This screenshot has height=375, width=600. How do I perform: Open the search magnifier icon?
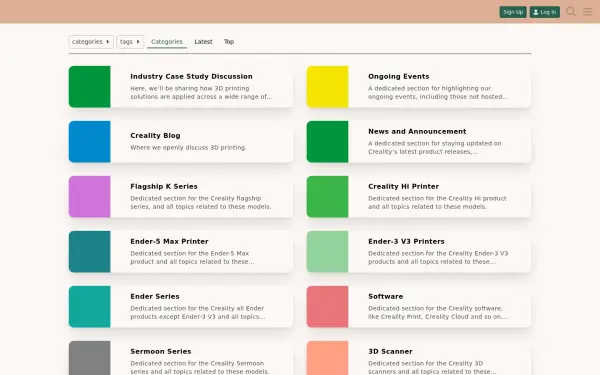click(571, 12)
